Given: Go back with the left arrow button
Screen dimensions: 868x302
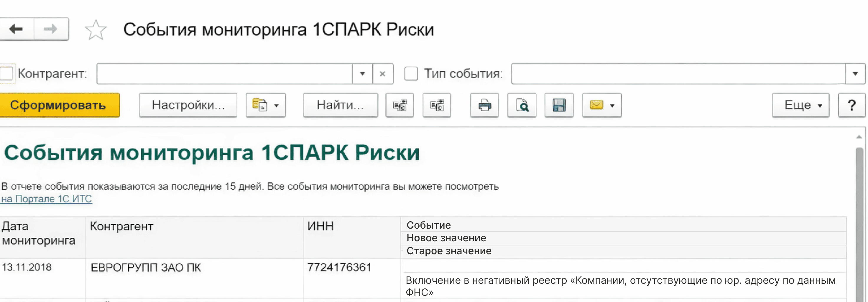Looking at the screenshot, I should click(17, 29).
